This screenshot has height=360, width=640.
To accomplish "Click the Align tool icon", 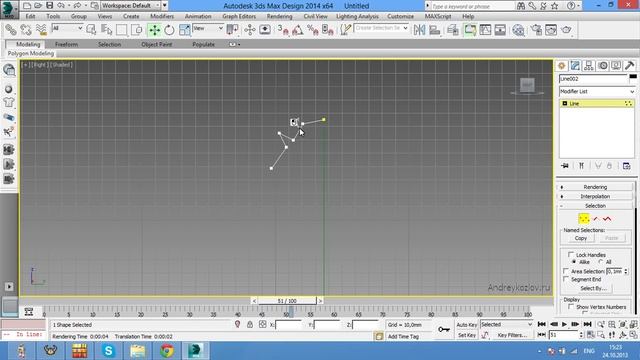I will tap(435, 30).
